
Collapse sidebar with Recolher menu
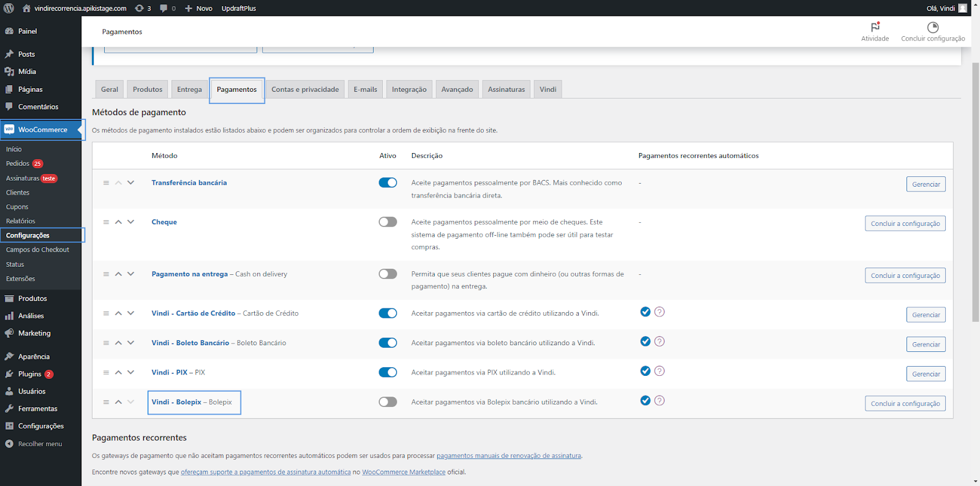click(x=40, y=444)
